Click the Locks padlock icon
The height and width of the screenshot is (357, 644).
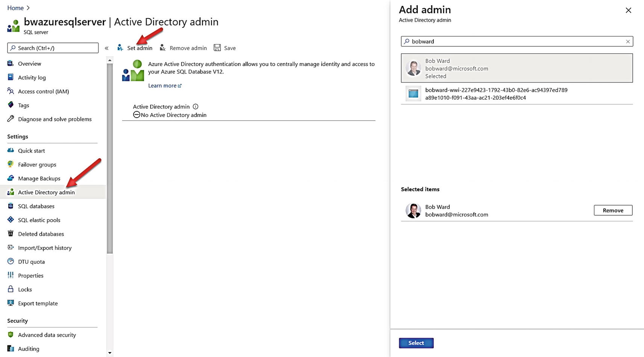[x=11, y=289]
